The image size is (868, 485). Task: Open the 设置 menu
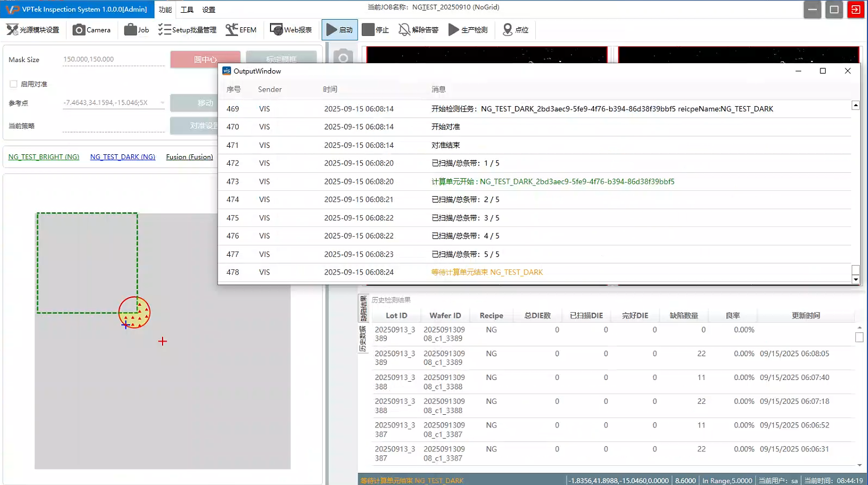pos(208,9)
